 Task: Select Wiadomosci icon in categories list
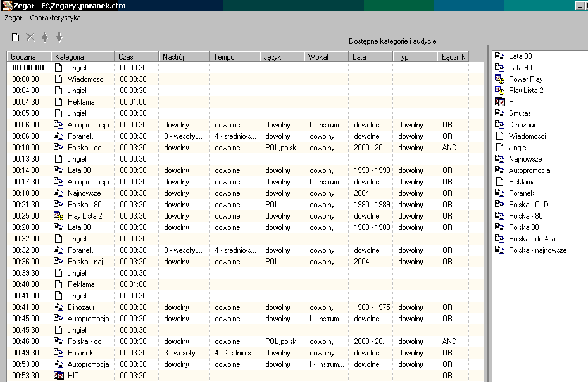(499, 136)
